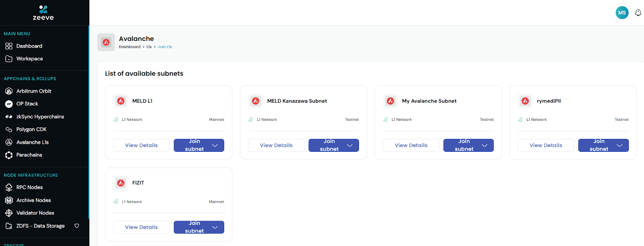
Task: Click the Polygon CDK icon
Action: click(9, 130)
